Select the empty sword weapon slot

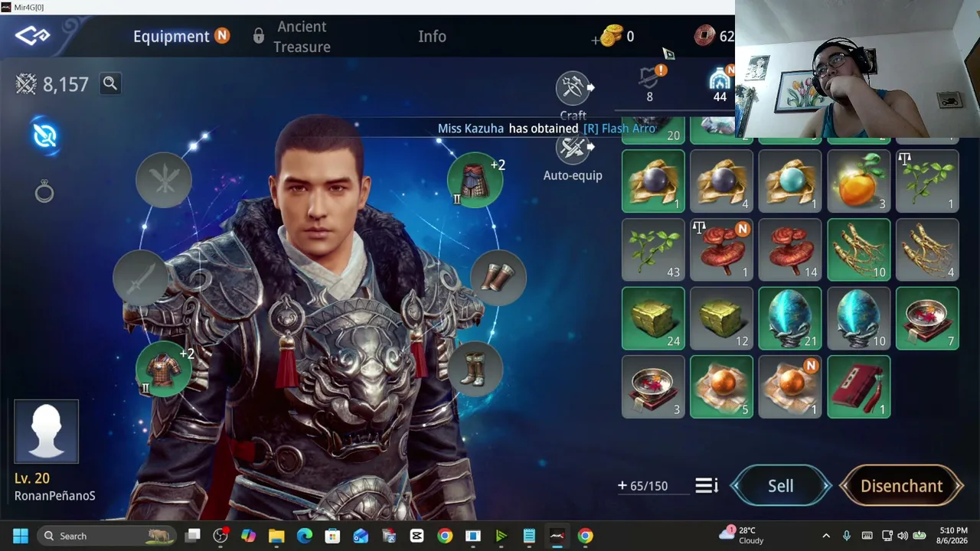141,276
